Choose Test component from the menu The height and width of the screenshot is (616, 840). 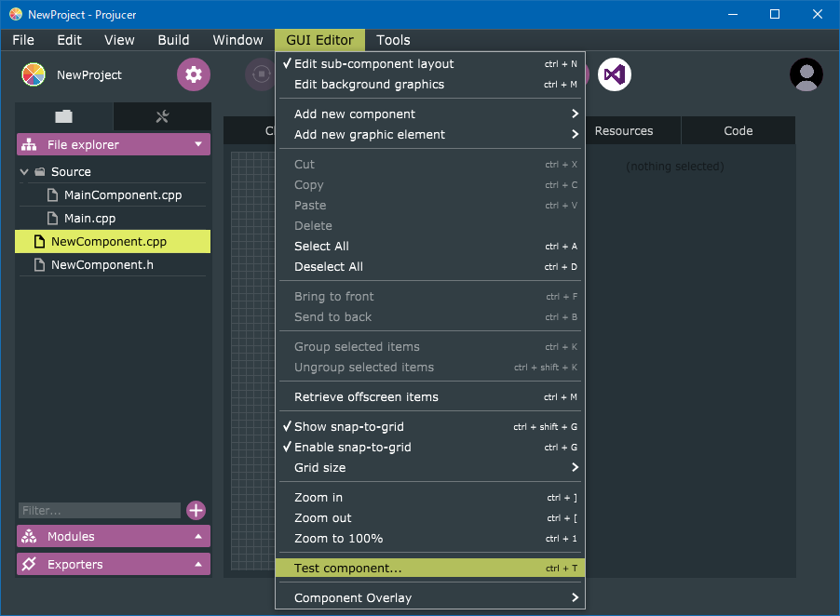point(346,566)
